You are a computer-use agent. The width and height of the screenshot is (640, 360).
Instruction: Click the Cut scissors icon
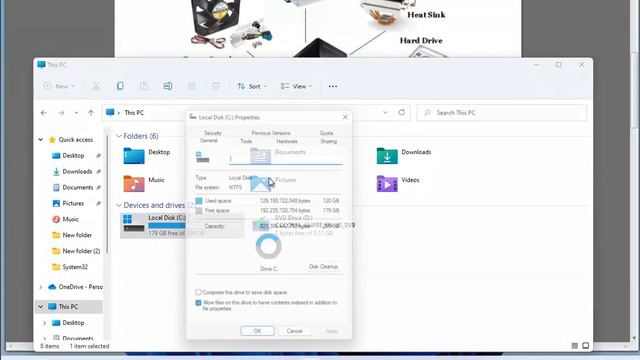coord(96,86)
